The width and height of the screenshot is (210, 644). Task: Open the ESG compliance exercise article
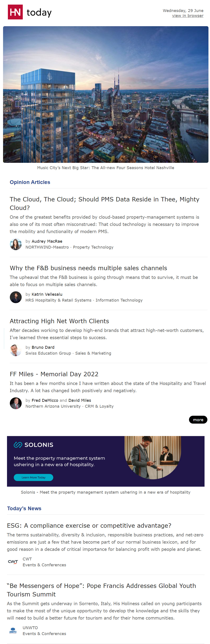(x=89, y=526)
